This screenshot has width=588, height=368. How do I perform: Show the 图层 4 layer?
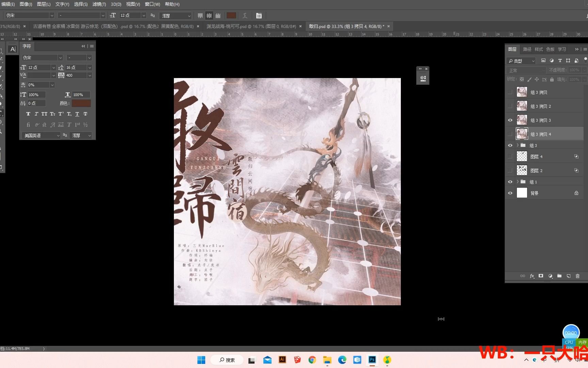point(510,157)
